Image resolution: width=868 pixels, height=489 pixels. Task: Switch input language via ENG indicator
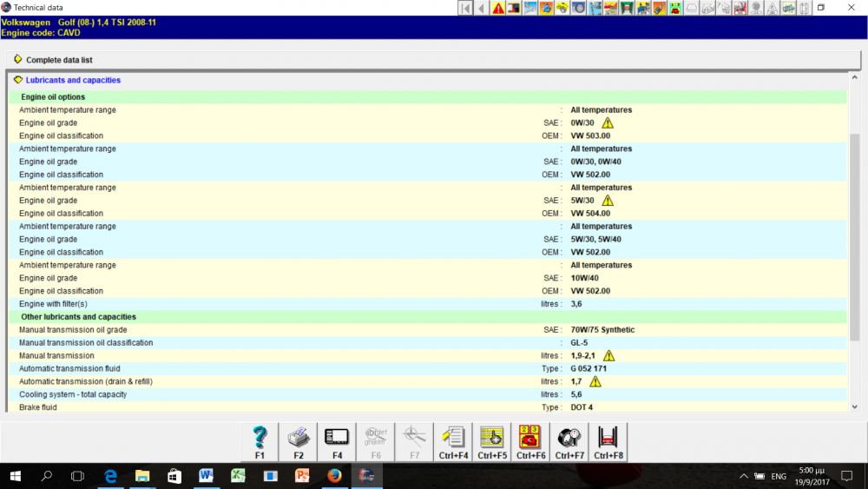point(779,476)
